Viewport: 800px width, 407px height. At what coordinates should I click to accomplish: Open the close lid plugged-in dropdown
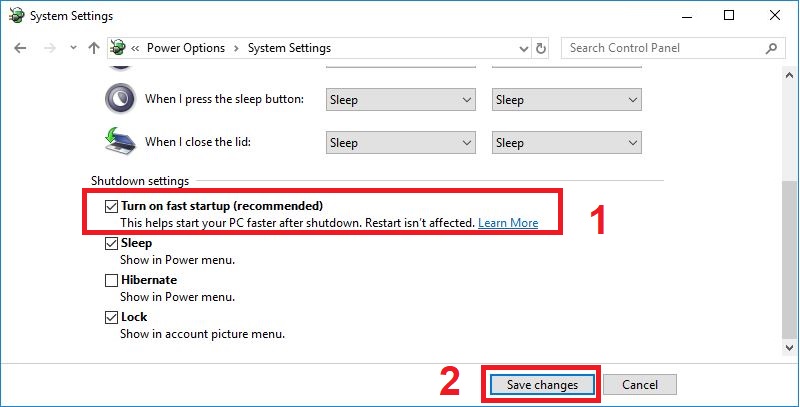click(x=566, y=143)
